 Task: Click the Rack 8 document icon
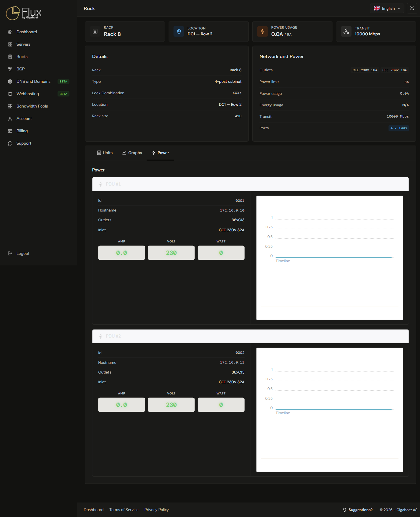(x=95, y=31)
